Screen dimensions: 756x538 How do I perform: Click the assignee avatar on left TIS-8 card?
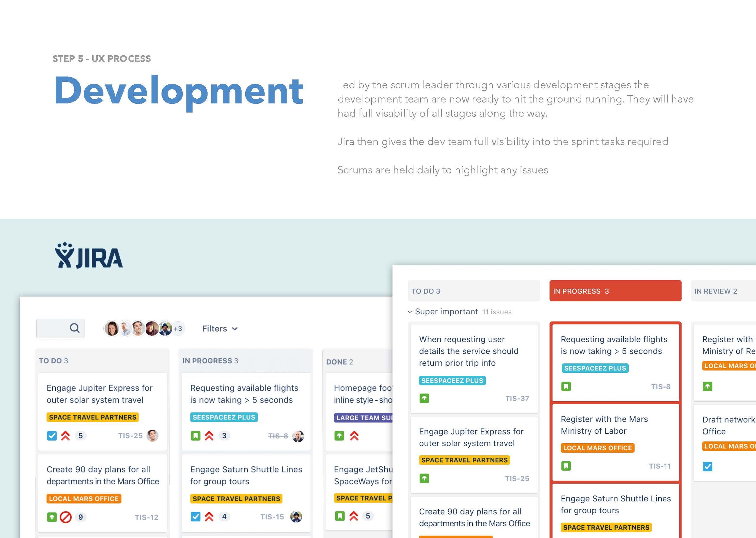(x=298, y=436)
